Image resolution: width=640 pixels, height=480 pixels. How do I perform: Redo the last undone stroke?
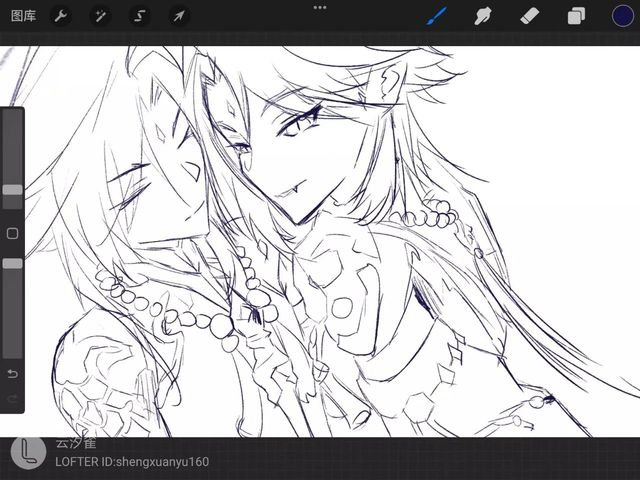click(x=13, y=398)
